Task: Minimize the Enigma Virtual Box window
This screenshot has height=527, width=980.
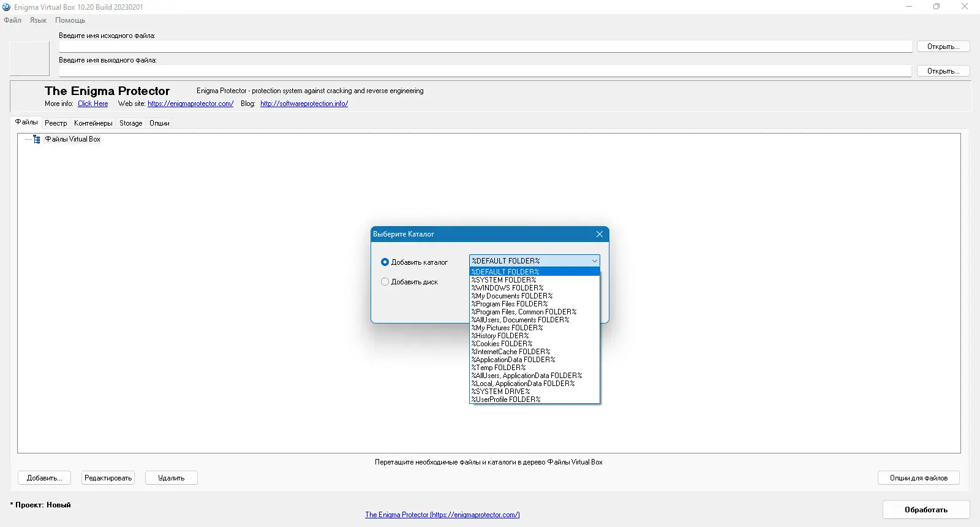Action: pos(909,7)
